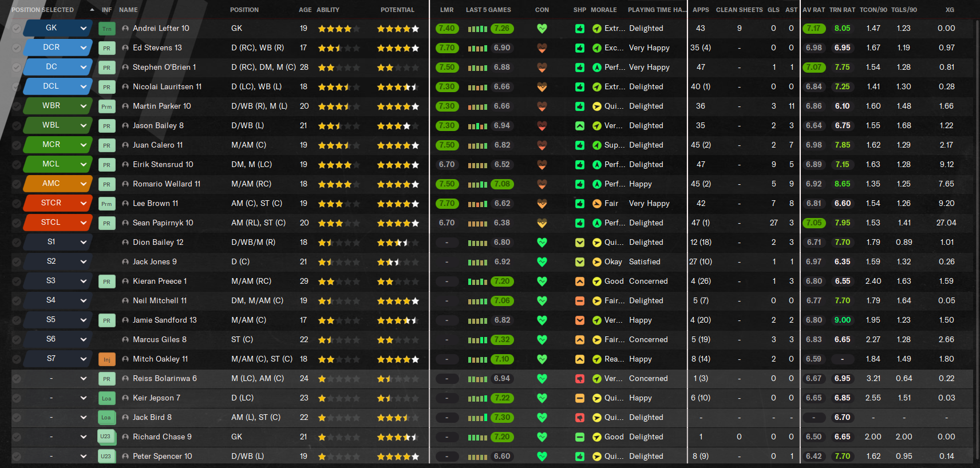The image size is (980, 468).
Task: Click the Inj injury badge for Mitch Oakley
Action: pyautogui.click(x=106, y=359)
